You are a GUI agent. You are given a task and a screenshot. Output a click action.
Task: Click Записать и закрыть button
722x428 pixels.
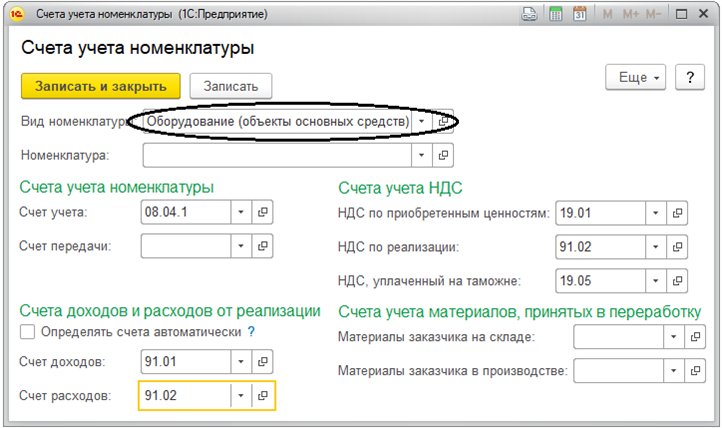click(100, 86)
